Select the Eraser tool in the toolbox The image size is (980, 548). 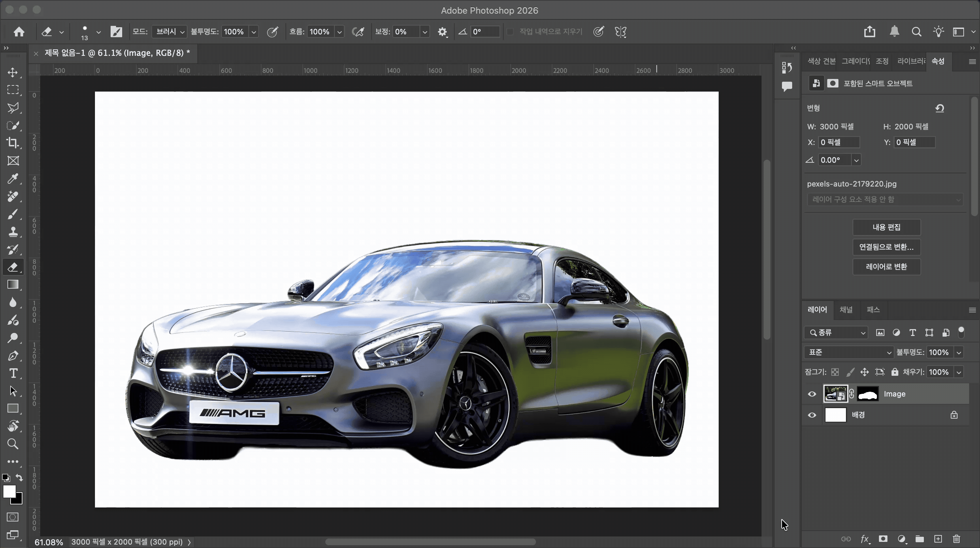click(13, 267)
